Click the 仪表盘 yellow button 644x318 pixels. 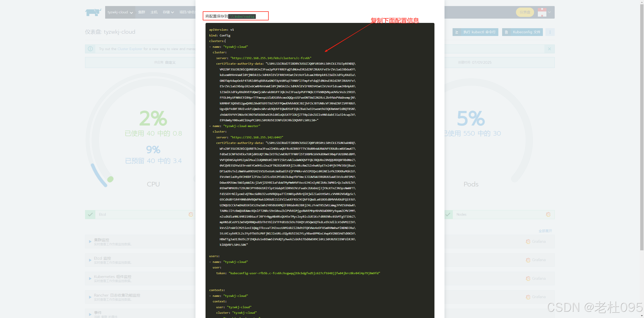(525, 12)
